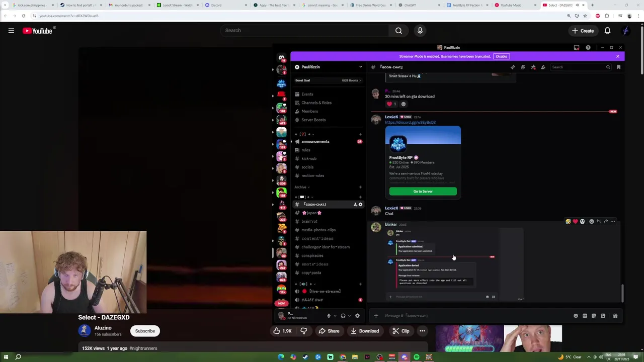Show pinned messages in Discord header
644x362 pixels.
tap(533, 67)
